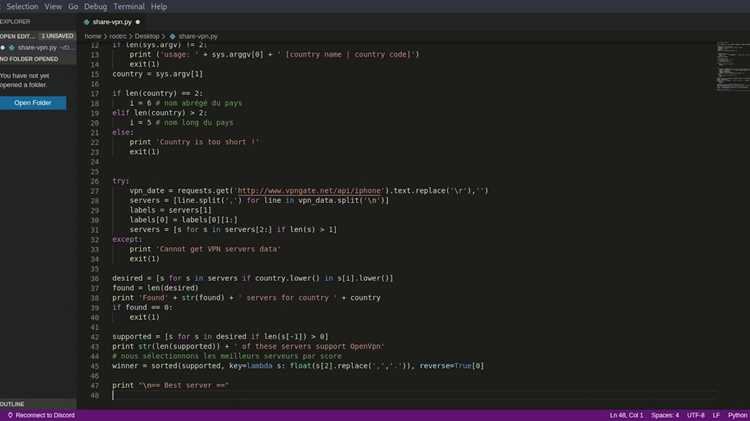Click the UTF-8 encoding indicator

(x=695, y=415)
